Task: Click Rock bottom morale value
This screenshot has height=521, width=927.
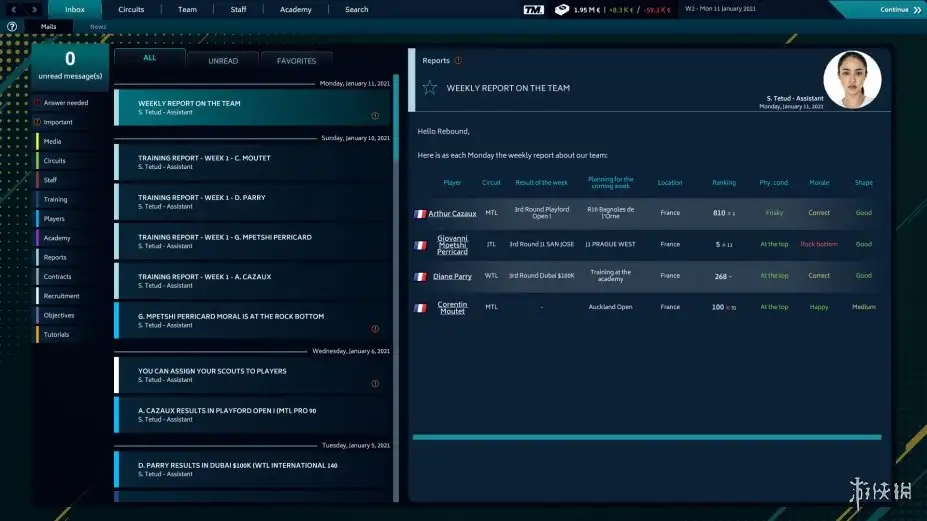Action: 819,244
